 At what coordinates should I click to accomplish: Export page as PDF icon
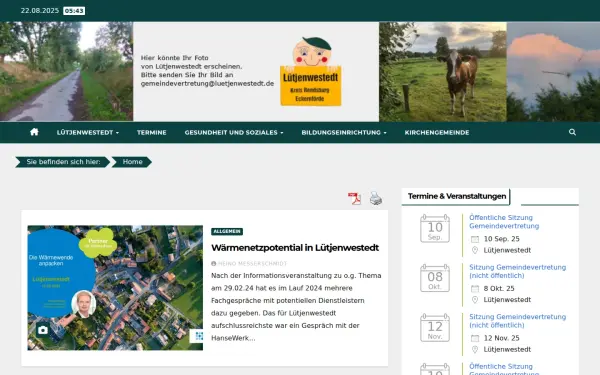pyautogui.click(x=354, y=199)
